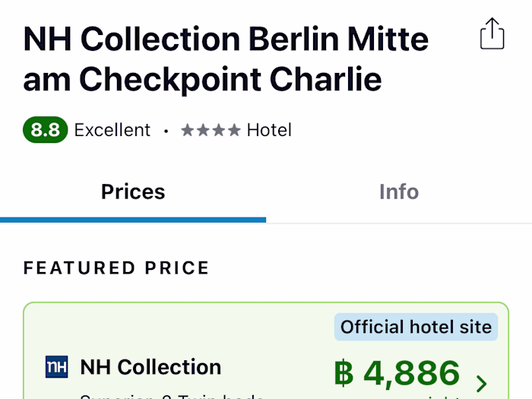Click the dot separator after Excellent

click(166, 131)
